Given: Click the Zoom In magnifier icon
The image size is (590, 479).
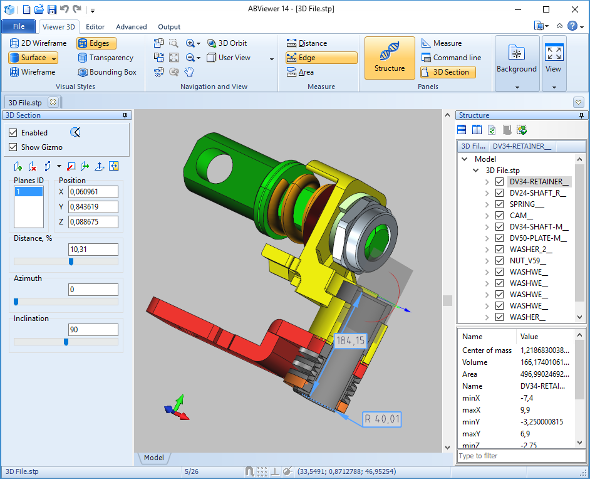Looking at the screenshot, I should tap(190, 43).
